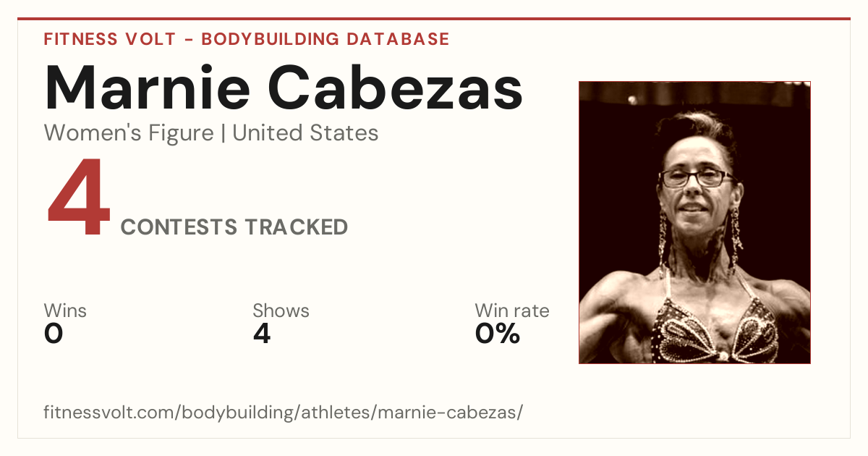Click the 0% win rate value

[x=498, y=334]
